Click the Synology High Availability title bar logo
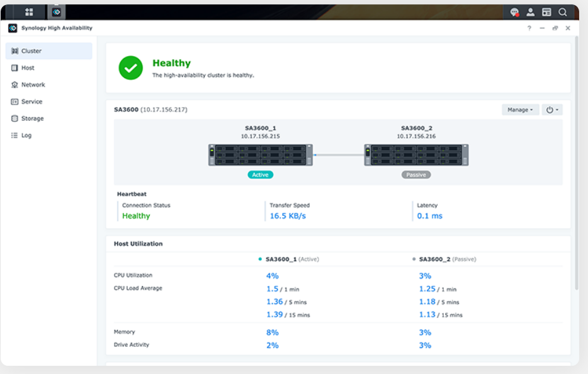The image size is (588, 374). [13, 28]
